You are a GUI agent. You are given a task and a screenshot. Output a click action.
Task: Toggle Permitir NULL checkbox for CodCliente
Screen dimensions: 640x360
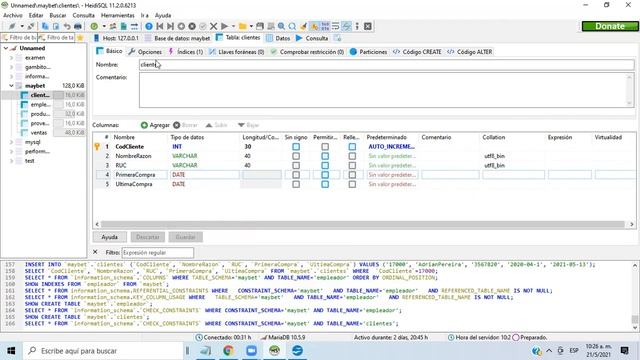[x=325, y=147]
